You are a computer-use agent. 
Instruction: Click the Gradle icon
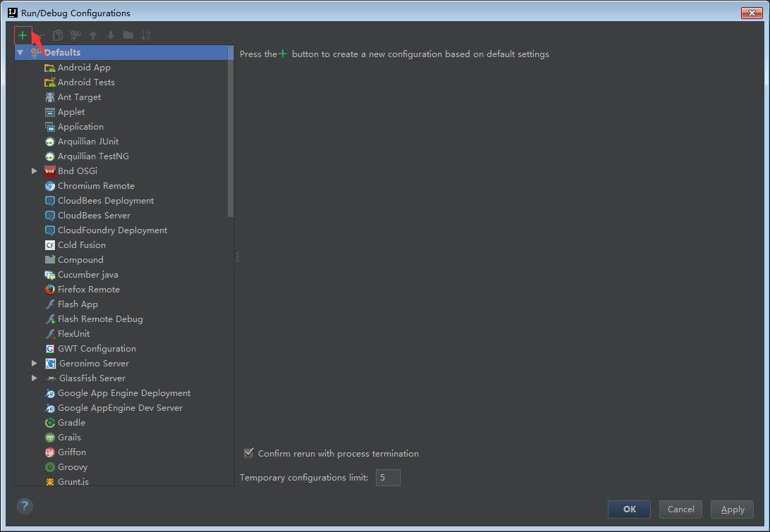tap(49, 423)
